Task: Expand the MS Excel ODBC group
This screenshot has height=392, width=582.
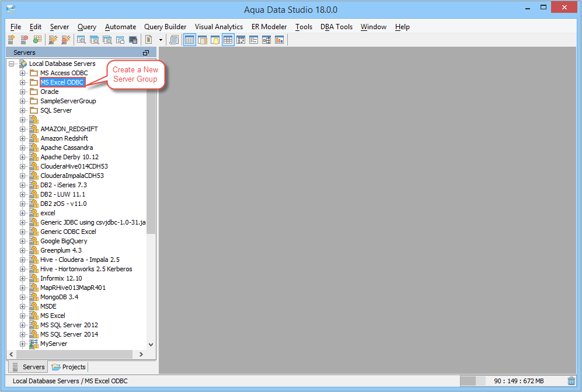Action: [x=23, y=82]
